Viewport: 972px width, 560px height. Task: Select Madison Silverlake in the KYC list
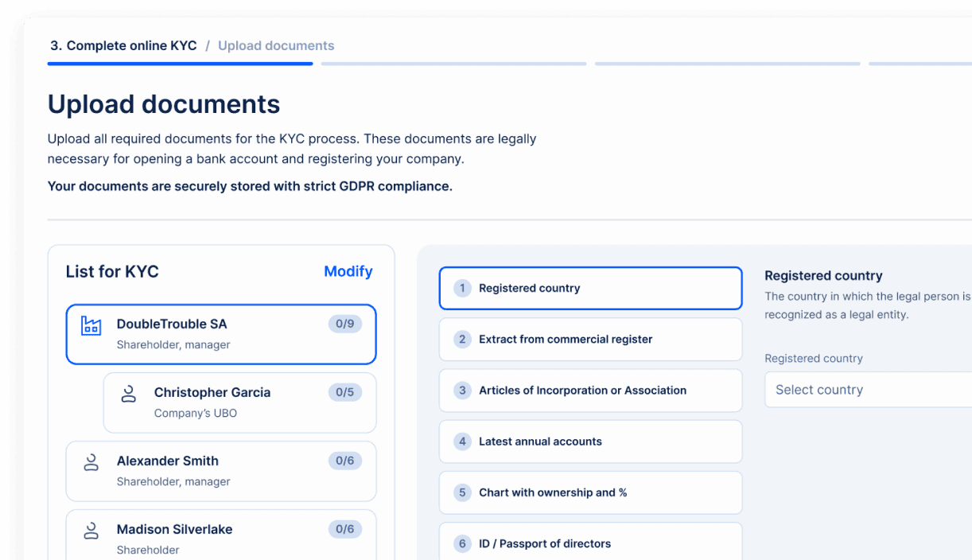tap(221, 535)
